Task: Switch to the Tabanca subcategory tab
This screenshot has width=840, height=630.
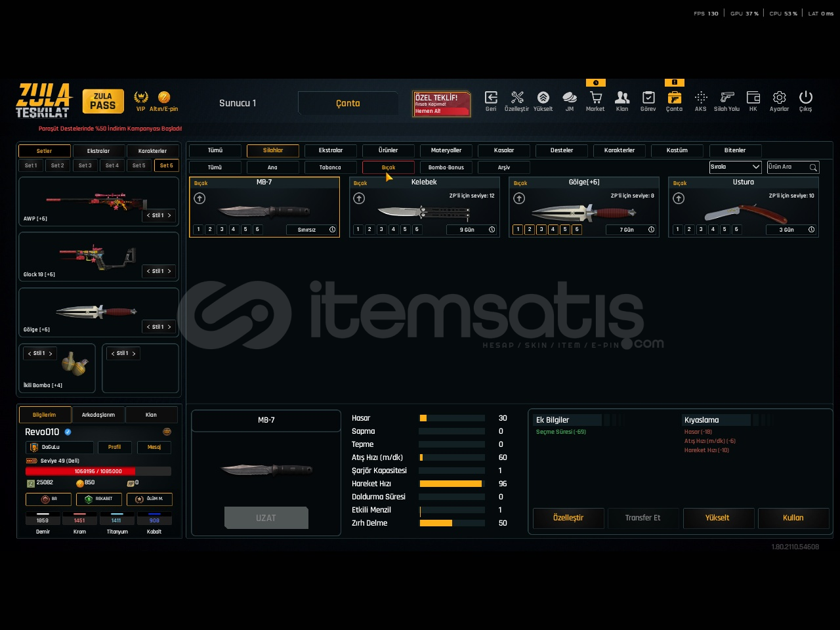Action: tap(330, 167)
